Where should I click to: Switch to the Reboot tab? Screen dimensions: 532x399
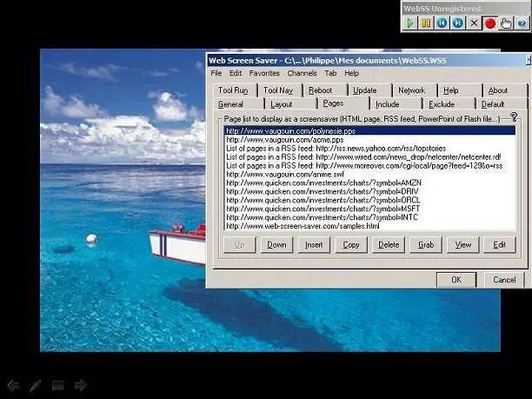pyautogui.click(x=325, y=90)
